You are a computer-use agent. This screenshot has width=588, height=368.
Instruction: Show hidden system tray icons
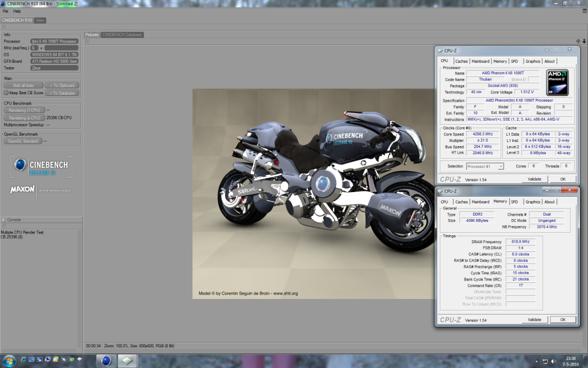[x=536, y=361]
